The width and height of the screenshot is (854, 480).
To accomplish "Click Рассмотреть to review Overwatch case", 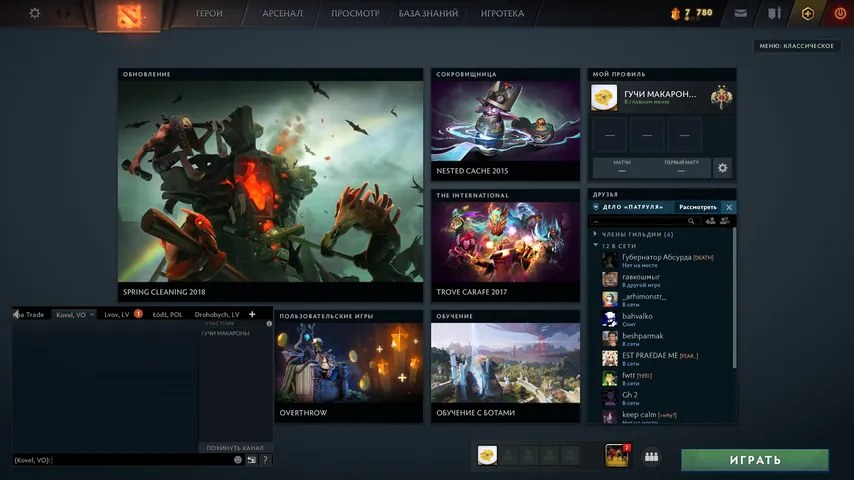I will (x=697, y=207).
